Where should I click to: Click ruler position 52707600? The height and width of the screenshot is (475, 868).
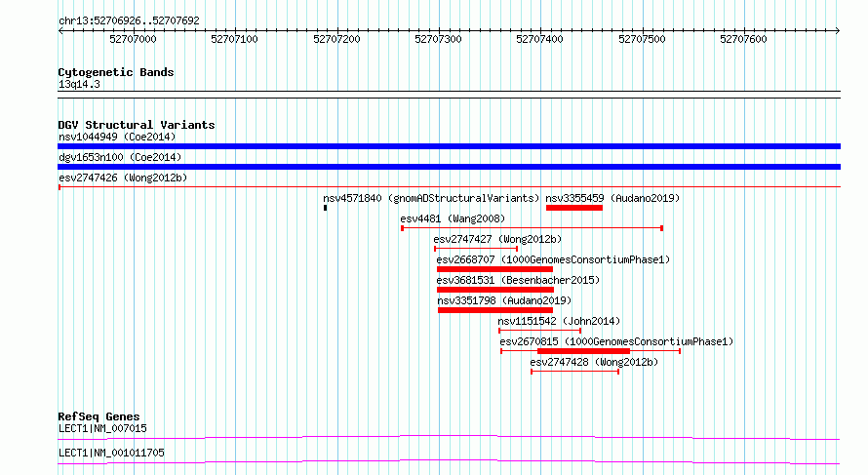743,39
